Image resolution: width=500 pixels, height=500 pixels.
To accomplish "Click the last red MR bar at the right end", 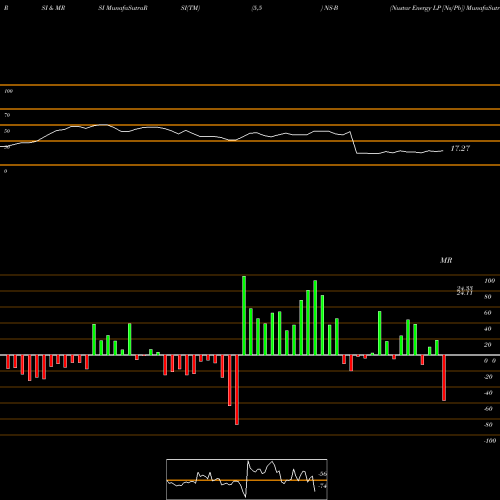I will click(x=444, y=378).
